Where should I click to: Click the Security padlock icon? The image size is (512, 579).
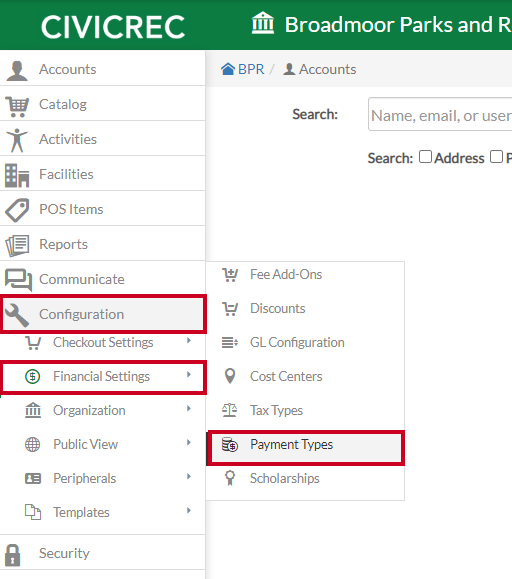tap(13, 555)
